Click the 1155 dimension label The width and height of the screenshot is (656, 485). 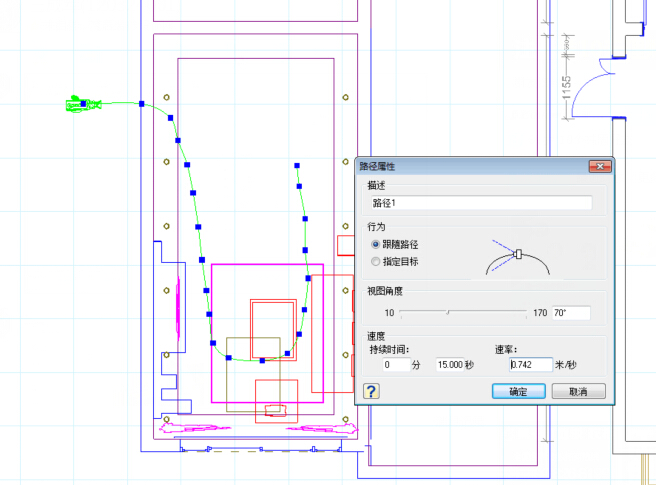(566, 88)
